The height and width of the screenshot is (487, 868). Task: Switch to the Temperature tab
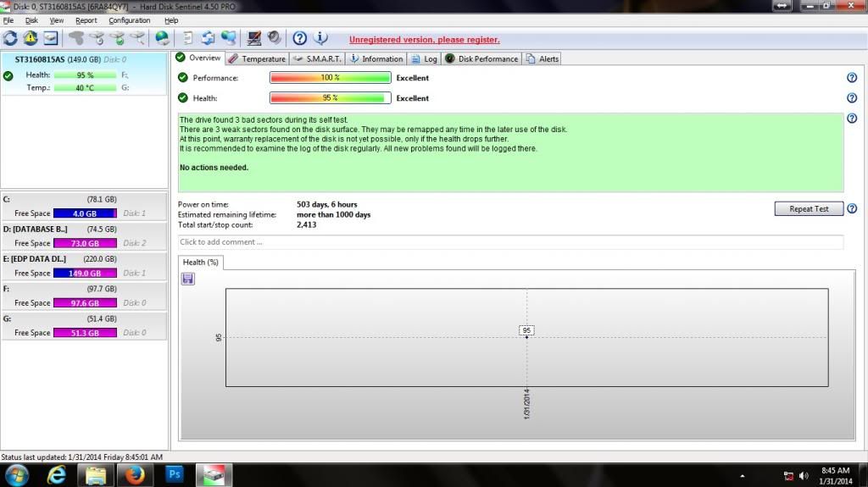click(257, 58)
